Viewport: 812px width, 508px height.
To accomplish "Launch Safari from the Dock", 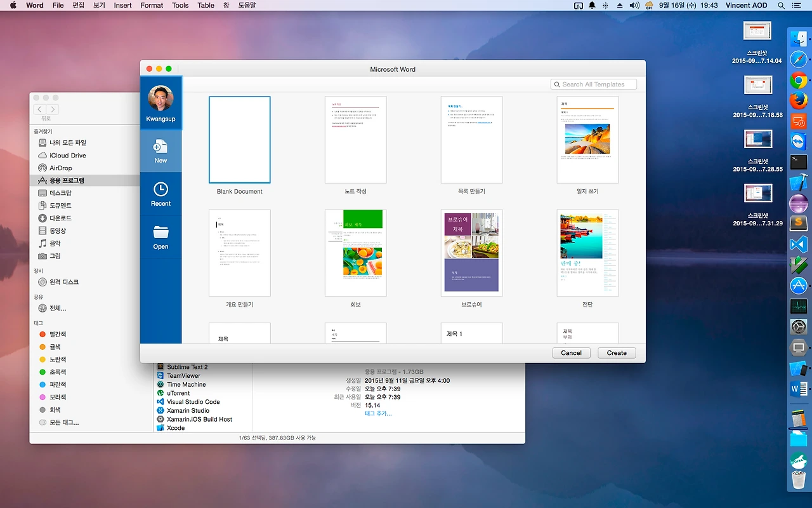I will coord(798,60).
